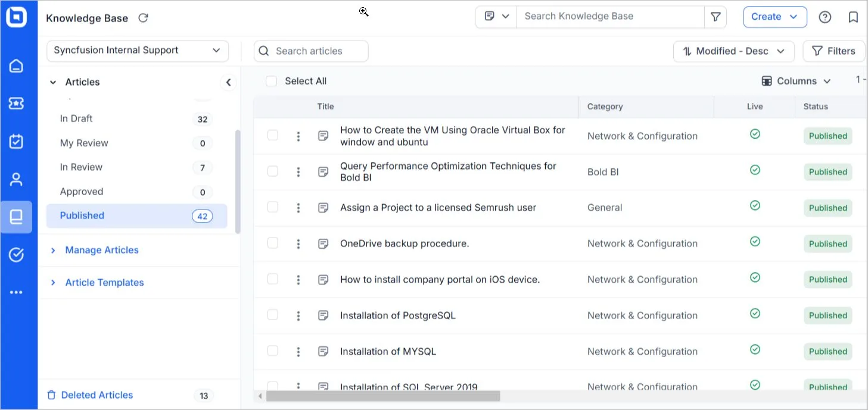Open three-dot menu for Installation of PostgreSQL
Viewport: 868px width, 410px height.
(298, 315)
